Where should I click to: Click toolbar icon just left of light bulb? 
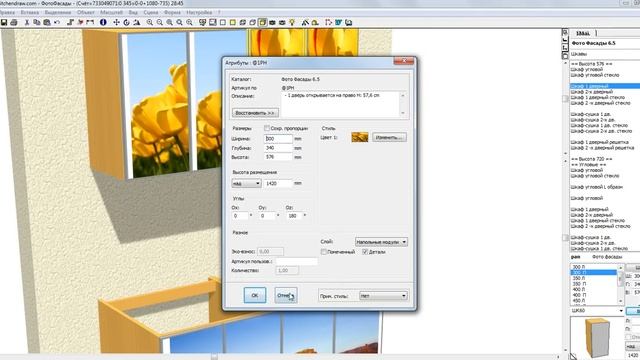(282, 22)
